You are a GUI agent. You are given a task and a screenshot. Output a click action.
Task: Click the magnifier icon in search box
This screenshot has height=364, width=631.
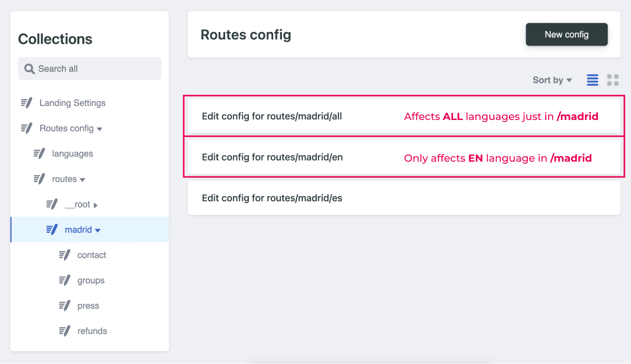(30, 69)
